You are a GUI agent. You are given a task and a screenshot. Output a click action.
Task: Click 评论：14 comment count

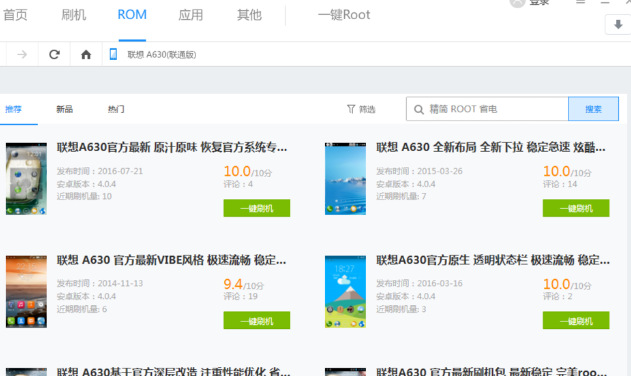click(x=560, y=184)
